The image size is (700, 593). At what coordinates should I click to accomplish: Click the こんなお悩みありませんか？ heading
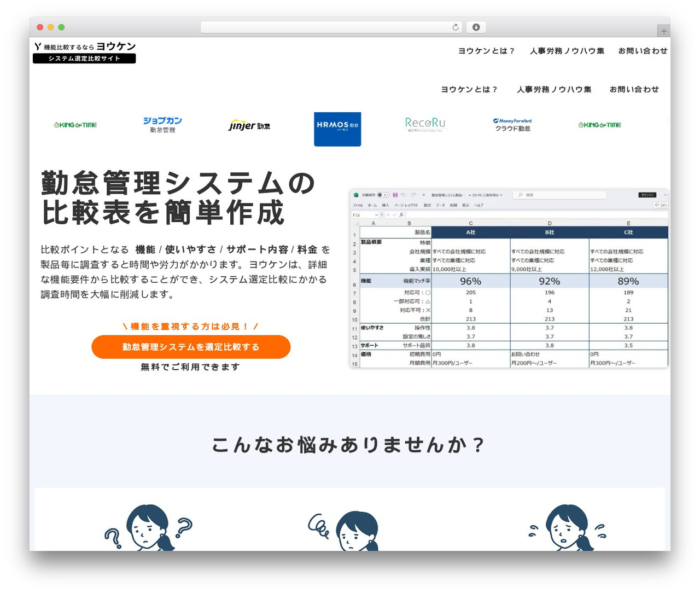[x=349, y=445]
